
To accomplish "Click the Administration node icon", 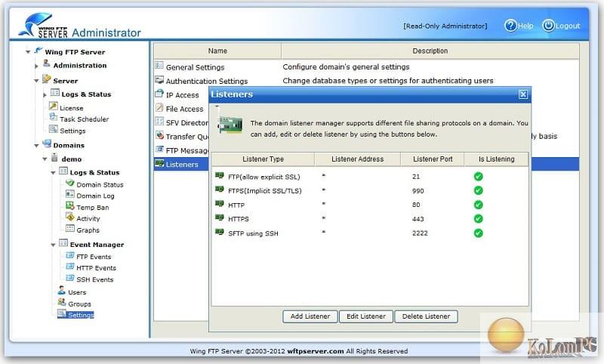I will click(47, 63).
